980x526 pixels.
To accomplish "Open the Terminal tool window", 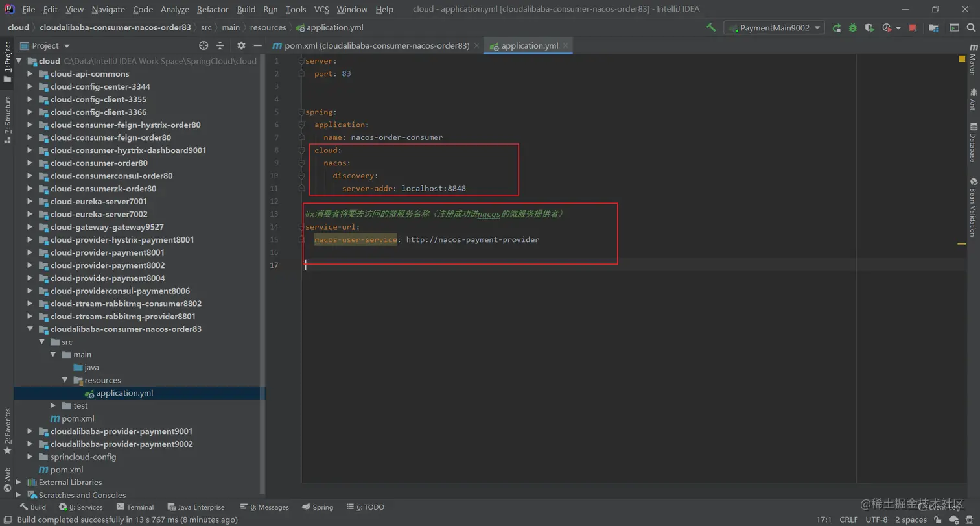I will pos(135,507).
